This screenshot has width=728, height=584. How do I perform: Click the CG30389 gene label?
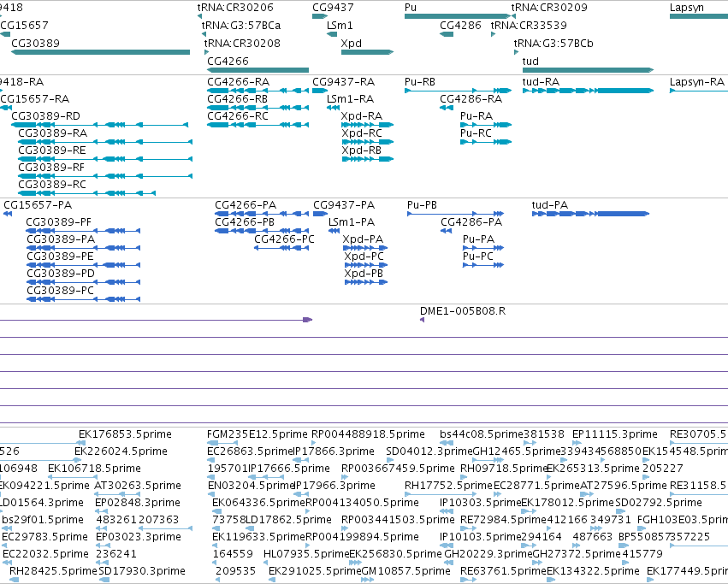tap(35, 43)
